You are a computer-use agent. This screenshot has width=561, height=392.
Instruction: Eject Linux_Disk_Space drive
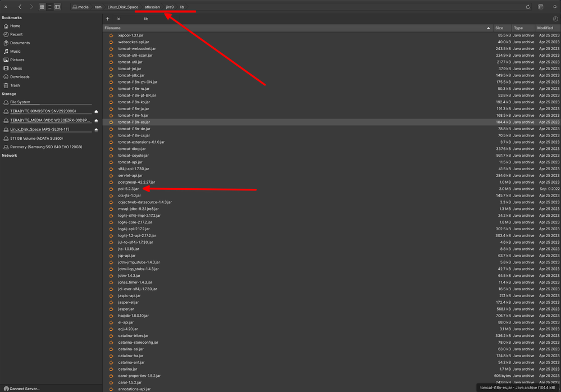[96, 130]
